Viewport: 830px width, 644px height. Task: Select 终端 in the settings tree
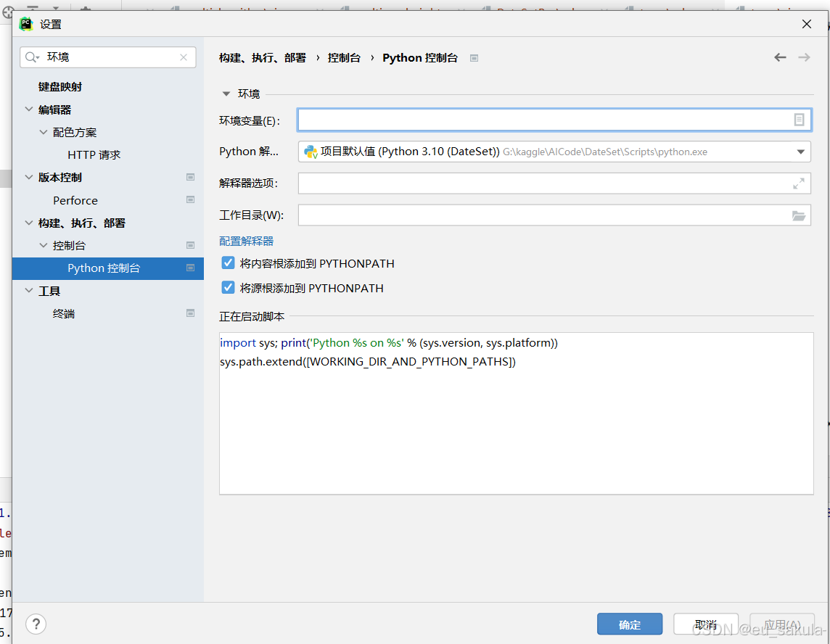[x=64, y=314]
